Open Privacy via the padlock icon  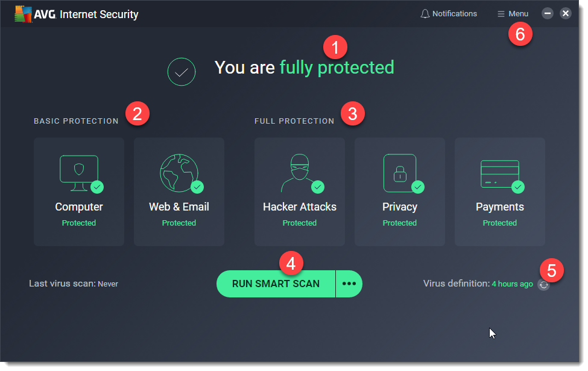399,171
